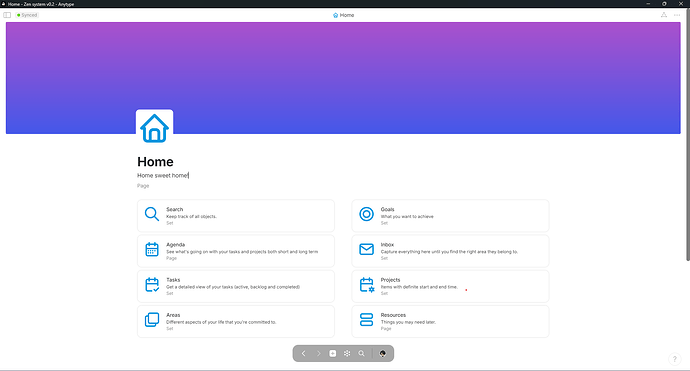
Task: Click the Agenda calendar icon
Action: pyautogui.click(x=152, y=250)
